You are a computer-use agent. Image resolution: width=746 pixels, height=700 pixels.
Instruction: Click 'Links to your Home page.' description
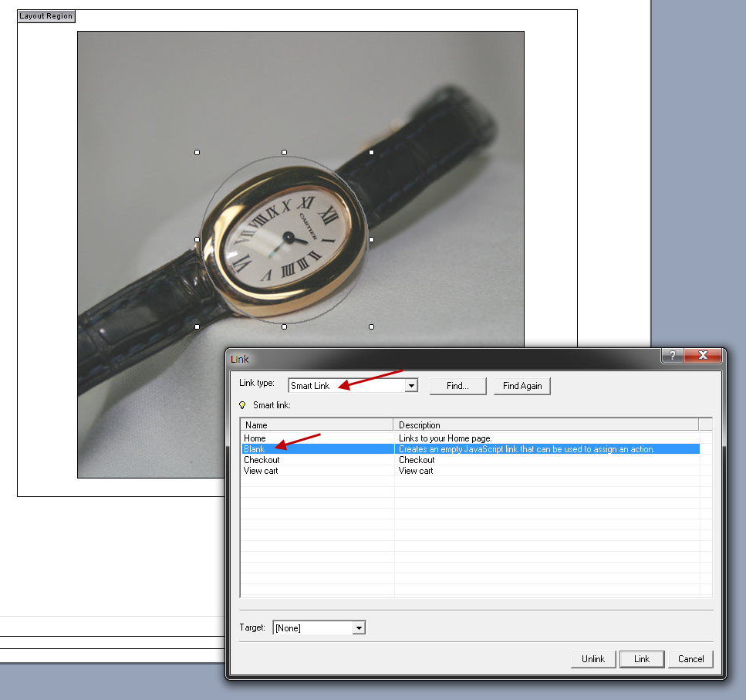coord(445,438)
